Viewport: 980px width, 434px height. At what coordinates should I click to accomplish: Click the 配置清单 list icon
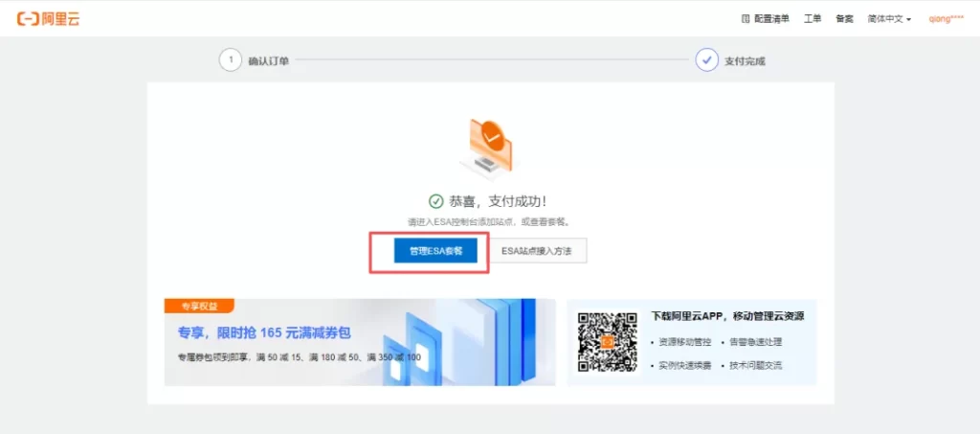point(746,18)
